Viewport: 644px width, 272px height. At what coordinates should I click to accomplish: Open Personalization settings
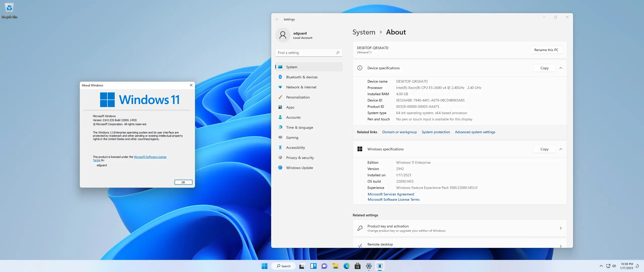coord(298,97)
